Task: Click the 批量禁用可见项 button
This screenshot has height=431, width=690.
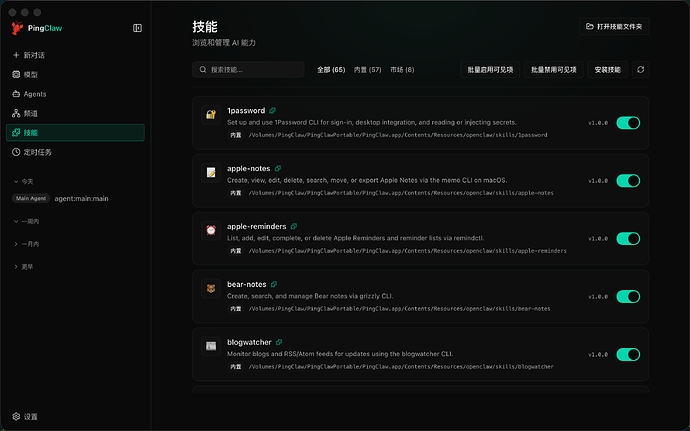Action: [x=554, y=70]
